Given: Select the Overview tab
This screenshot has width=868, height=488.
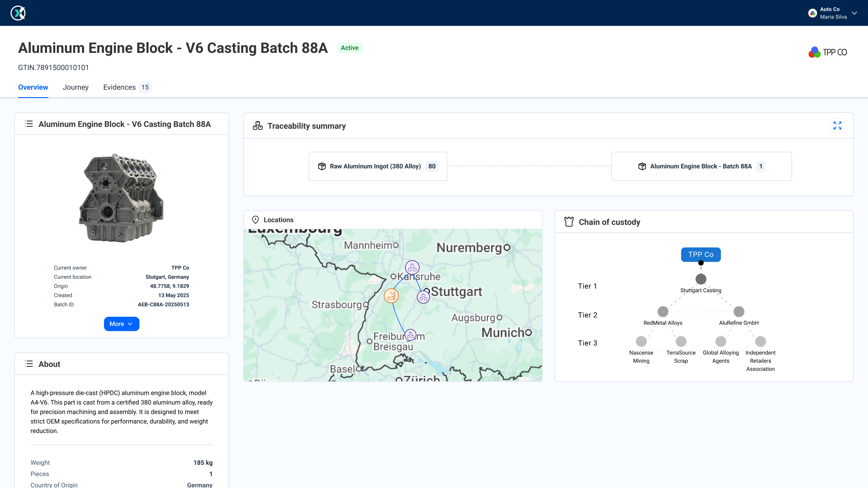Looking at the screenshot, I should pyautogui.click(x=33, y=87).
